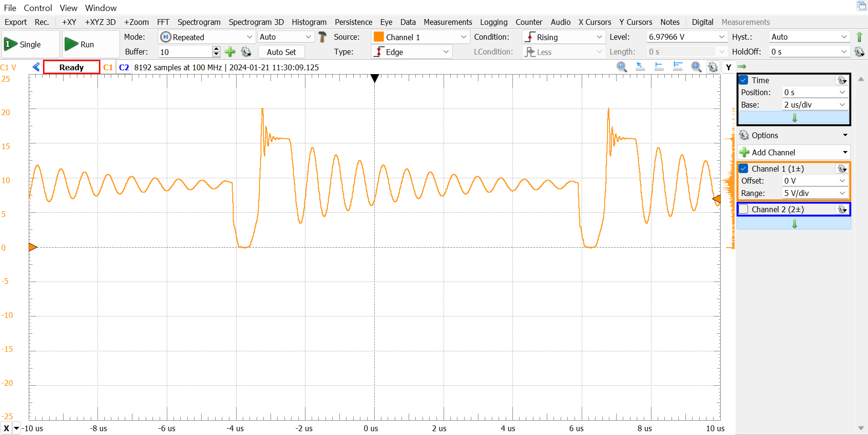The width and height of the screenshot is (868, 435).
Task: Open the HoldOff 0 s dropdown
Action: (809, 52)
